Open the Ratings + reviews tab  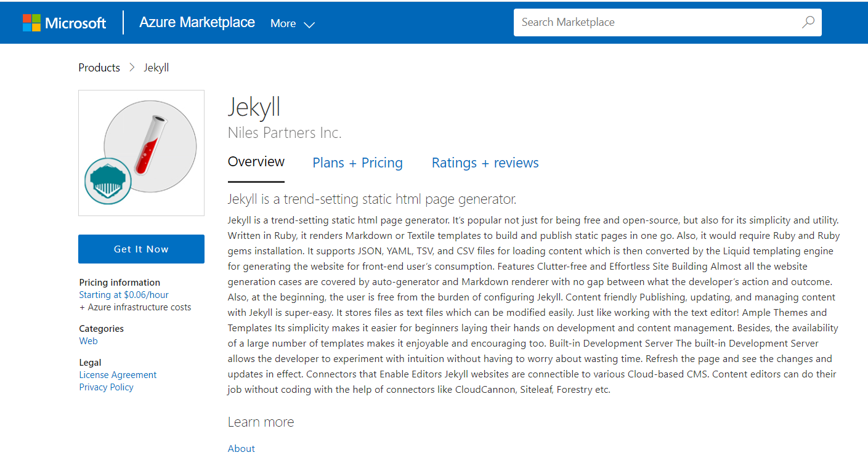click(485, 163)
